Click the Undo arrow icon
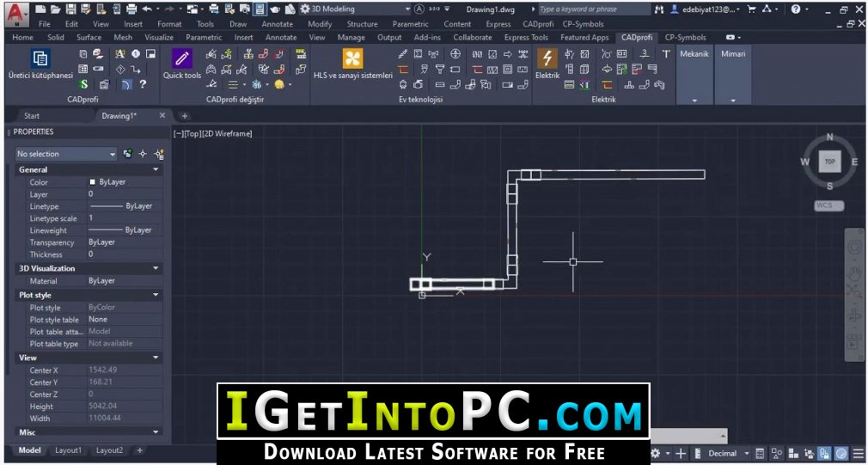868x465 pixels. point(147,9)
